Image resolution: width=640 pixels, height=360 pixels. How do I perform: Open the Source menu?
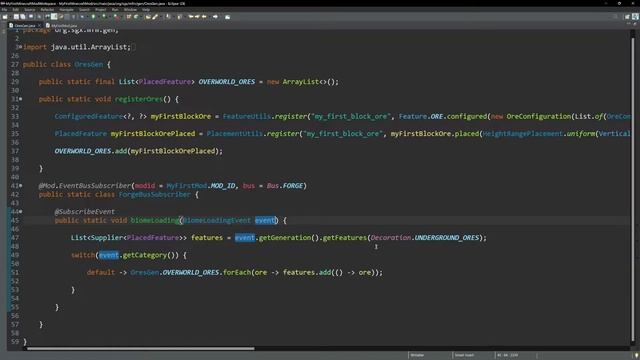pos(30,9)
